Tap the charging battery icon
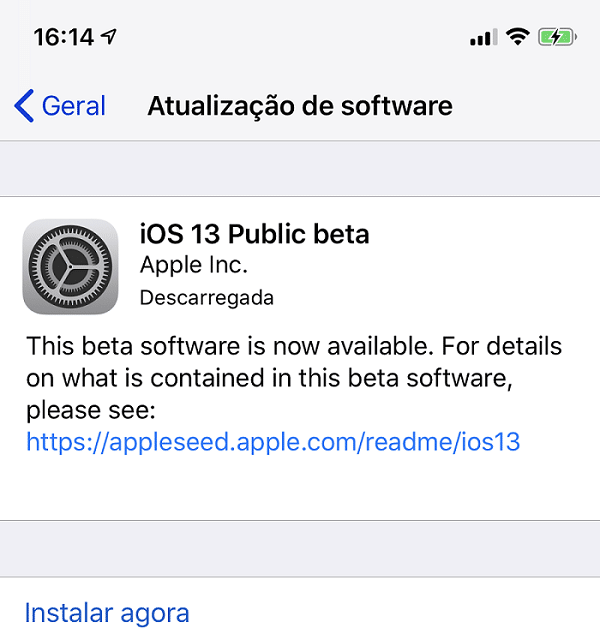600x640 pixels. 557,37
